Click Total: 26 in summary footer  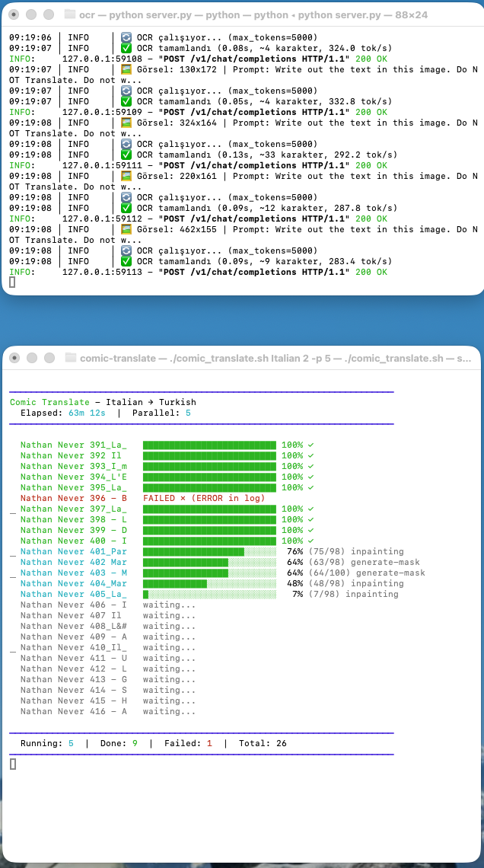tap(263, 743)
